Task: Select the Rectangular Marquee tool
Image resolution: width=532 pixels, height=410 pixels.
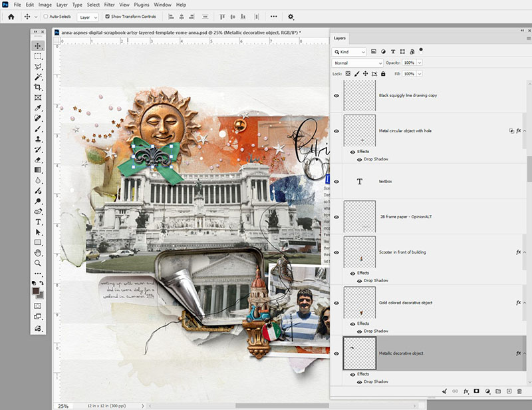Action: (38, 56)
